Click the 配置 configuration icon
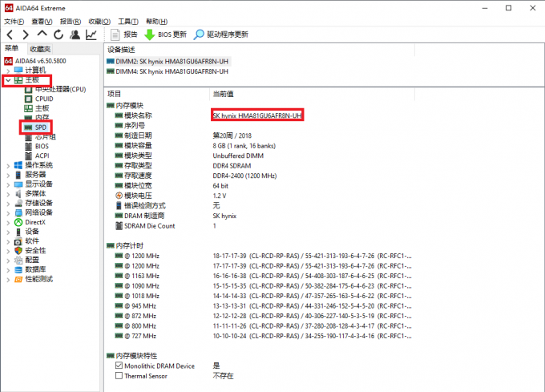Viewport: 545px width, 392px height. (18, 261)
